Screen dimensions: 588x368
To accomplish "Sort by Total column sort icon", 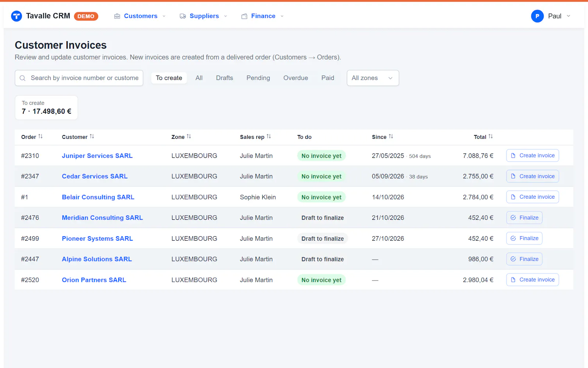I will [491, 137].
